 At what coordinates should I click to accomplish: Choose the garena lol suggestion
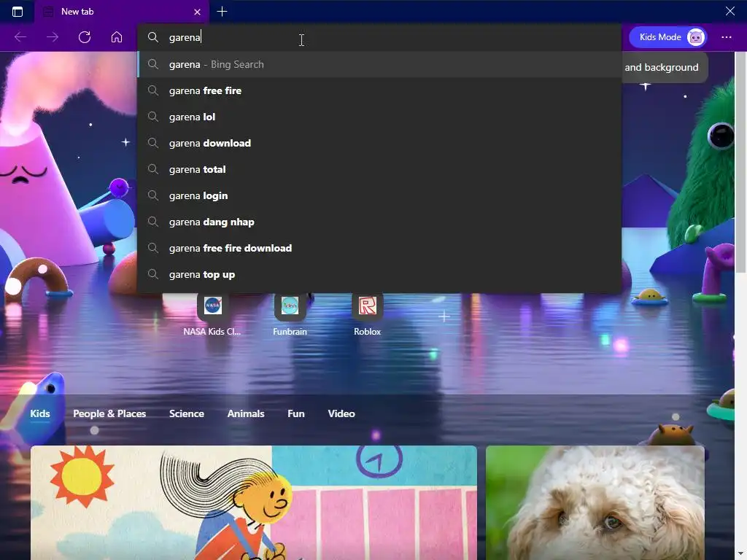click(379, 117)
